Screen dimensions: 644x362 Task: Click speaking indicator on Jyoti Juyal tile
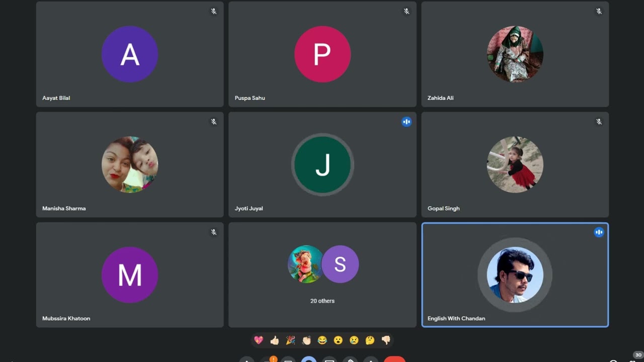click(407, 122)
